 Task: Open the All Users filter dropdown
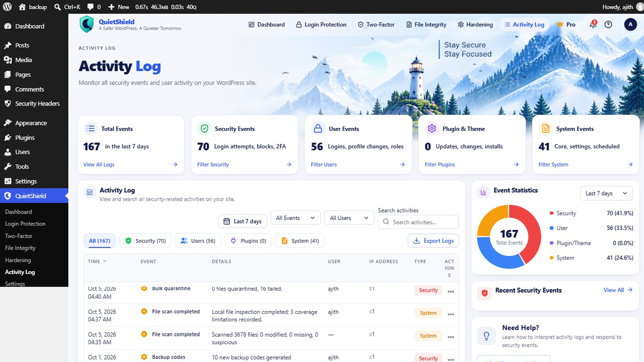pos(349,218)
